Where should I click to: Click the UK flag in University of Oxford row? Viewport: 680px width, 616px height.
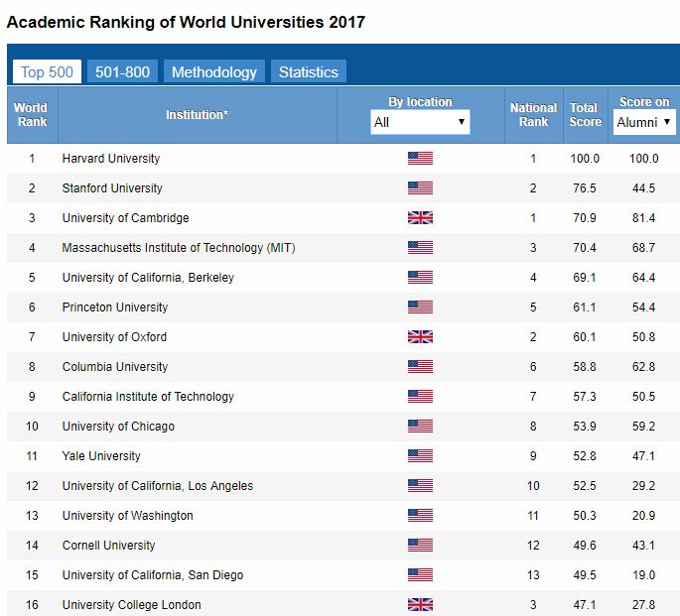tap(420, 337)
